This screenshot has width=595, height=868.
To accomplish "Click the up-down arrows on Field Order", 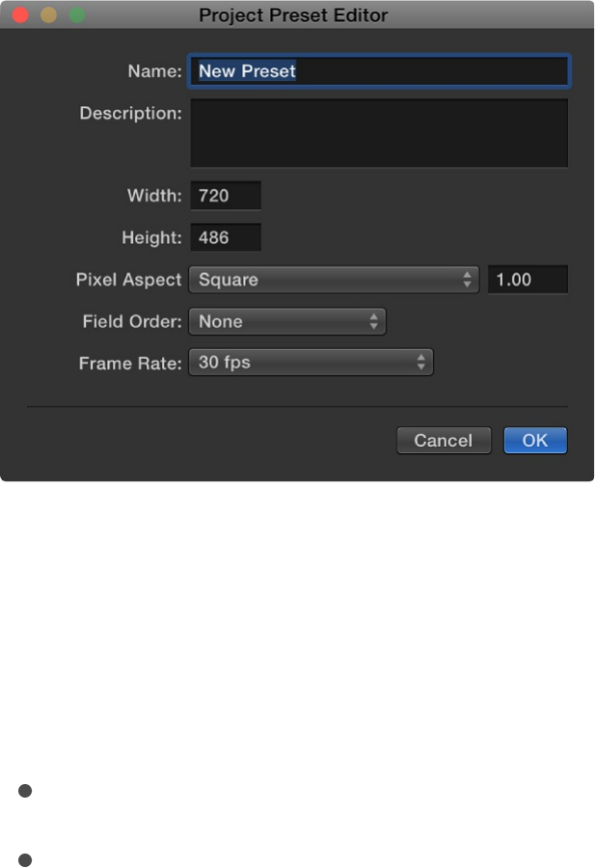I will (x=374, y=321).
